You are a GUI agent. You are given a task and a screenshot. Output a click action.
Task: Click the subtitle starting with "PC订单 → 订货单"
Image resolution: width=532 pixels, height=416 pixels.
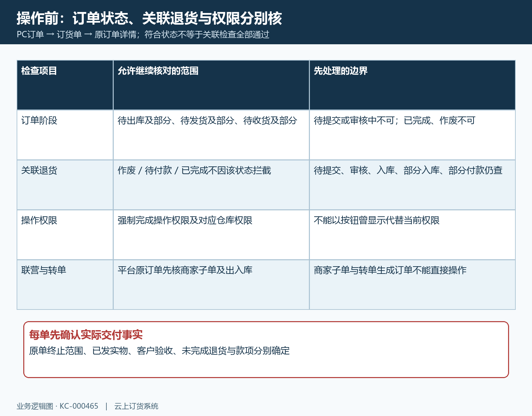[x=143, y=35]
